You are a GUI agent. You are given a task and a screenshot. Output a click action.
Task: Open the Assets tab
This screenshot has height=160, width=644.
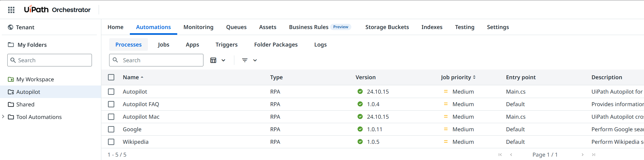coord(268,27)
